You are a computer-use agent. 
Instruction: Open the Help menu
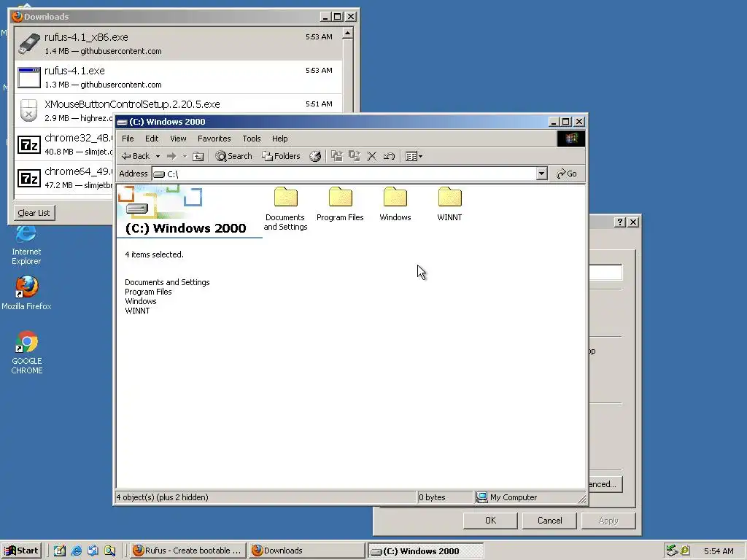point(279,139)
